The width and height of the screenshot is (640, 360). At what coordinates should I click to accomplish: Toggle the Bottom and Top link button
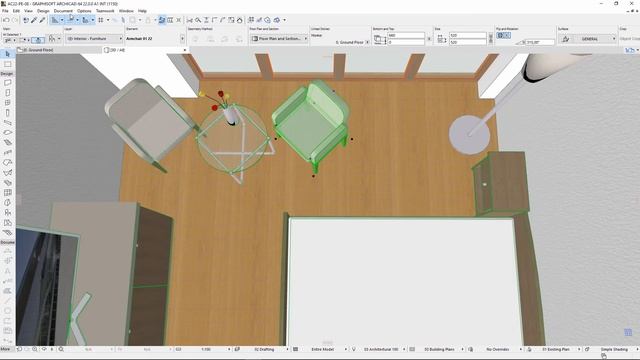(429, 39)
